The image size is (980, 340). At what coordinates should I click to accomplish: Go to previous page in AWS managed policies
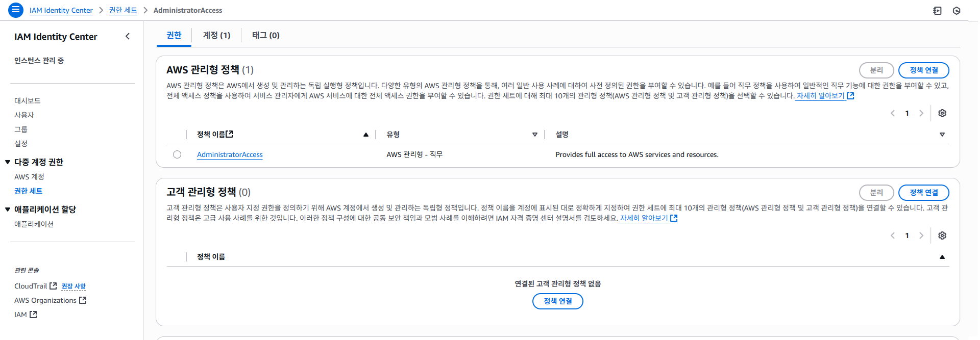click(893, 113)
